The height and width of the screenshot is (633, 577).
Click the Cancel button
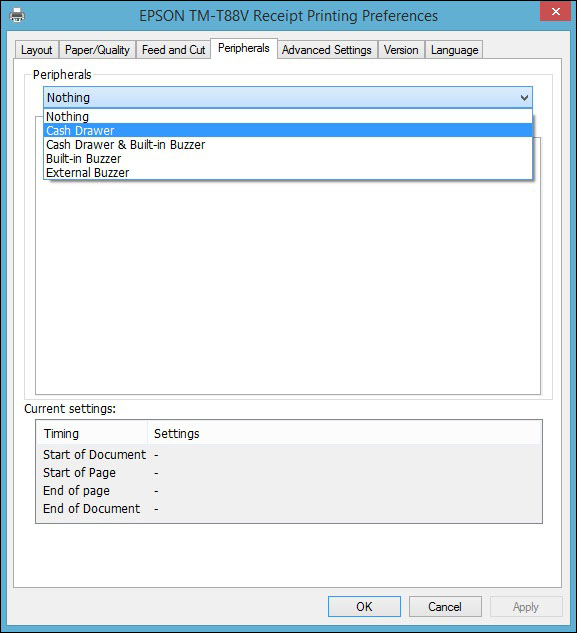tap(445, 606)
